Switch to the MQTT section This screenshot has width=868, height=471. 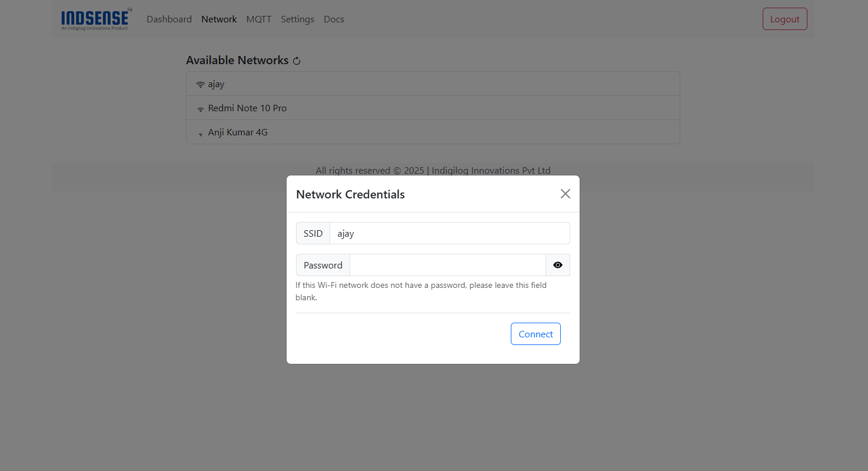click(258, 19)
